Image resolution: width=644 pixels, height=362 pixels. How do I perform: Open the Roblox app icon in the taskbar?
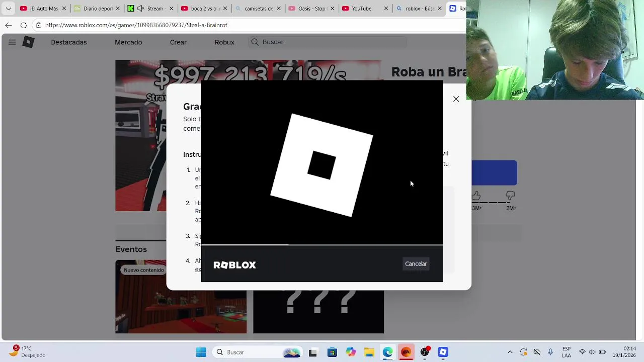pos(443,352)
